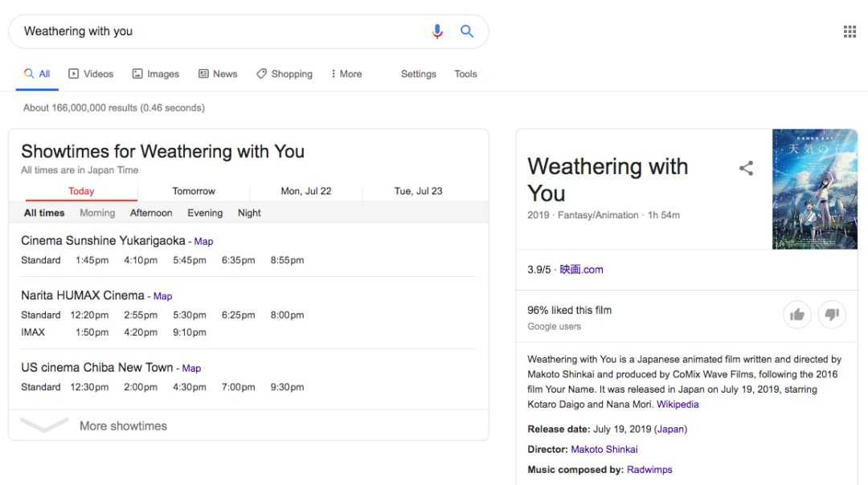The height and width of the screenshot is (485, 868).
Task: Filter showtimes by Afternoon
Action: tap(151, 213)
